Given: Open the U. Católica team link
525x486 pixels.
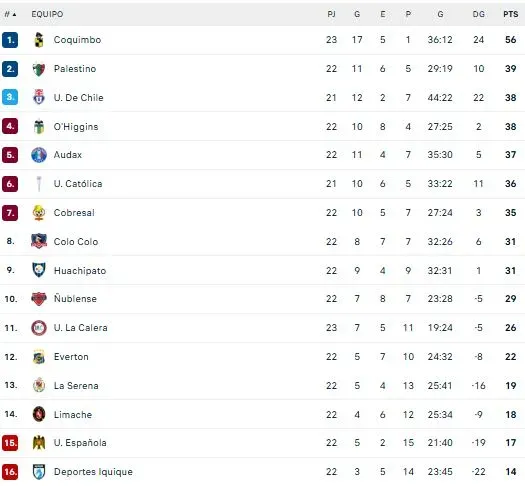Looking at the screenshot, I should tap(78, 184).
